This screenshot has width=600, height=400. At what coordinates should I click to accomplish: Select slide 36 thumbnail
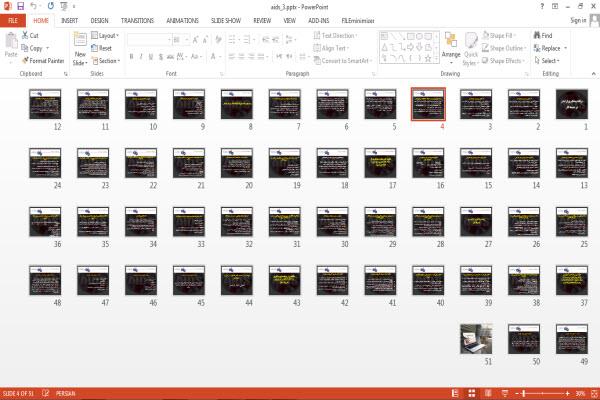pos(45,222)
